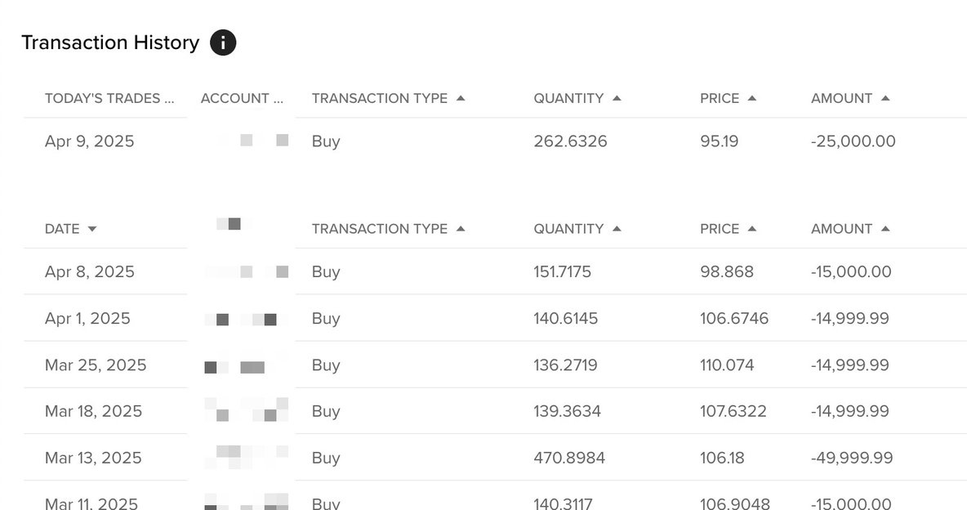Select the Apr 9, 2025 date cell
The image size is (980, 510).
(90, 141)
